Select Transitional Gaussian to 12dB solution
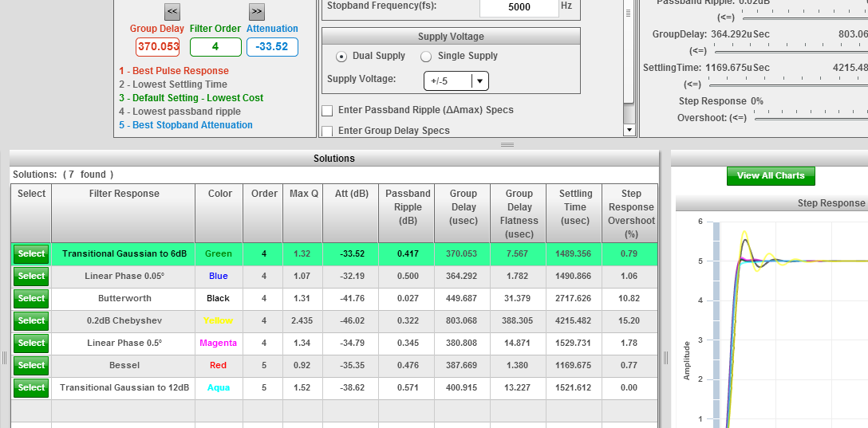Screen dimensions: 868x428 [x=31, y=388]
